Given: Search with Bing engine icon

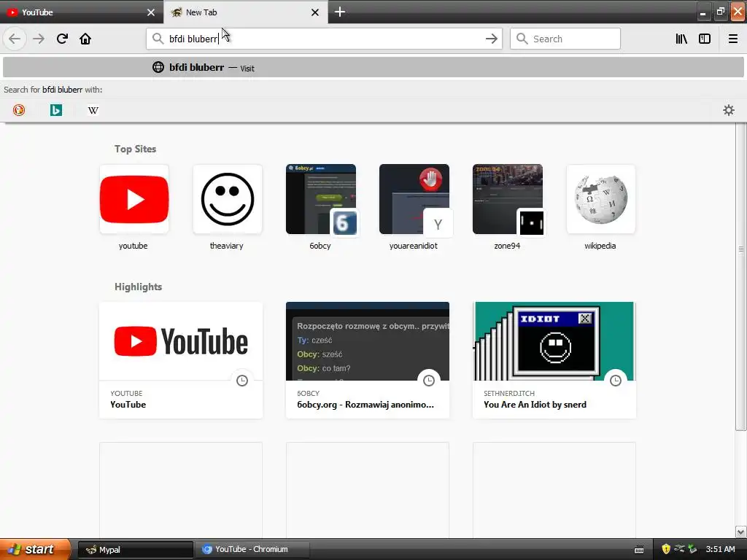Looking at the screenshot, I should [x=56, y=110].
